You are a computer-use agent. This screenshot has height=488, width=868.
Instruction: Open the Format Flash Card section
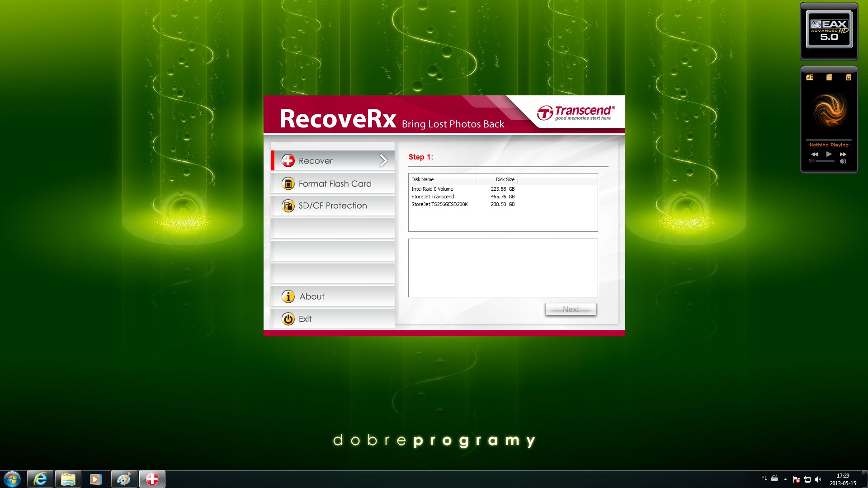coord(333,183)
